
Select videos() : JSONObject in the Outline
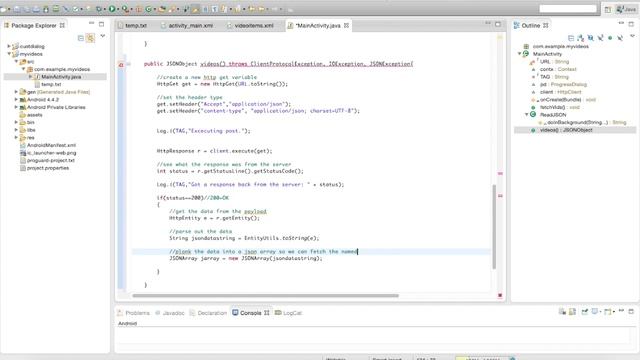(566, 130)
